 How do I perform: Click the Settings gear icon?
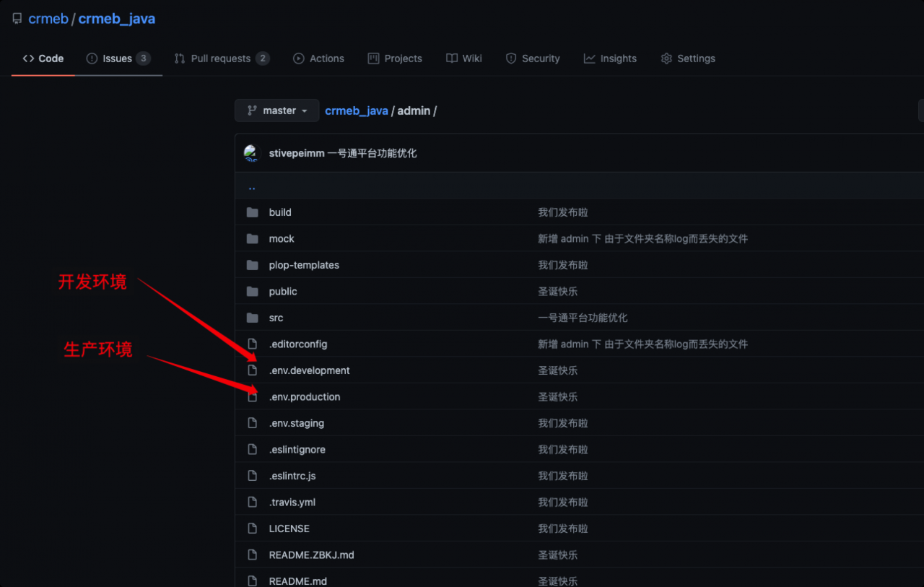click(666, 58)
